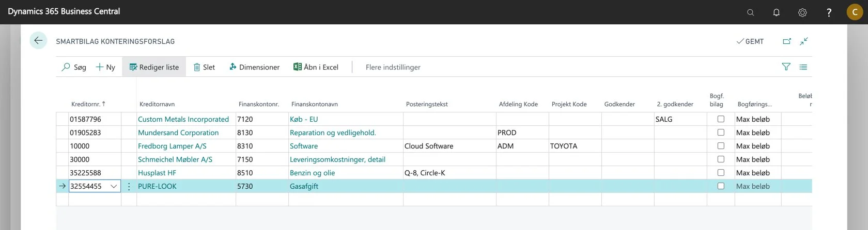Click 2. godkender column header
The image size is (868, 230).
tap(675, 104)
